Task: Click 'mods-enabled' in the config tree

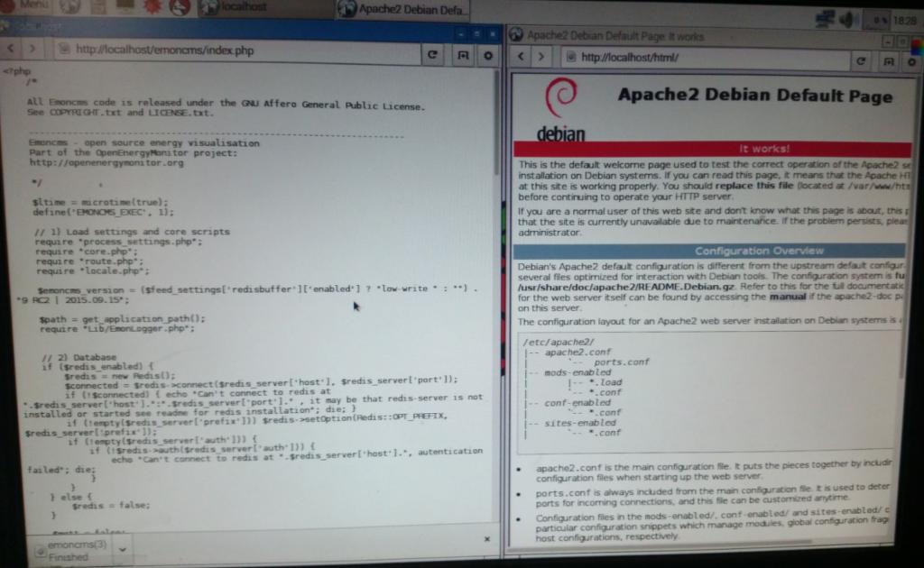Action: tap(577, 372)
